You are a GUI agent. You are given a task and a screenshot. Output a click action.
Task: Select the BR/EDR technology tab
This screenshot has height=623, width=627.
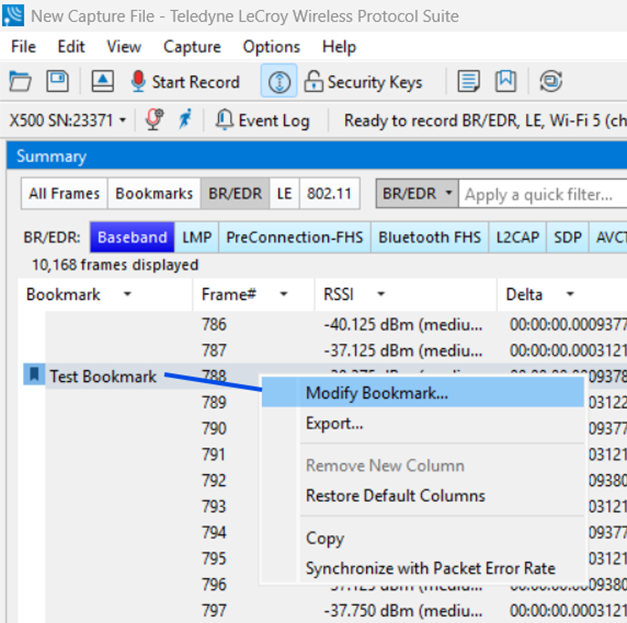click(x=235, y=194)
